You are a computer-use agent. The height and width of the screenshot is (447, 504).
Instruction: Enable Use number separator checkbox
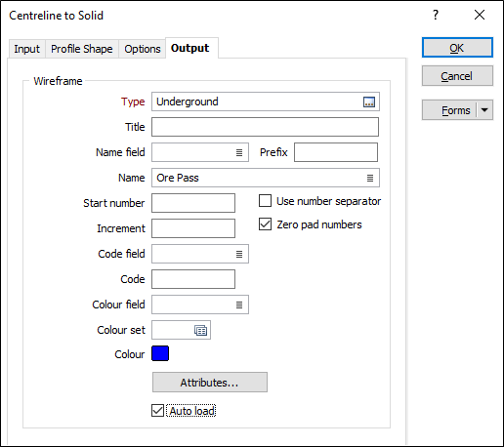(x=265, y=201)
